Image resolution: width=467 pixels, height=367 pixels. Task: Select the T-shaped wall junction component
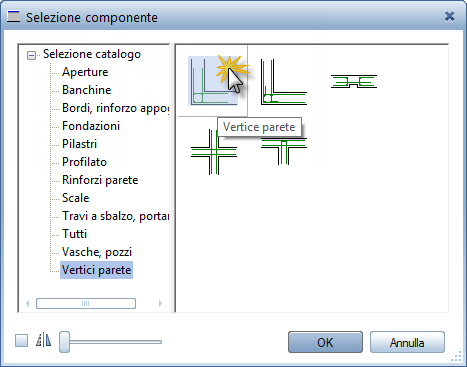pyautogui.click(x=284, y=152)
